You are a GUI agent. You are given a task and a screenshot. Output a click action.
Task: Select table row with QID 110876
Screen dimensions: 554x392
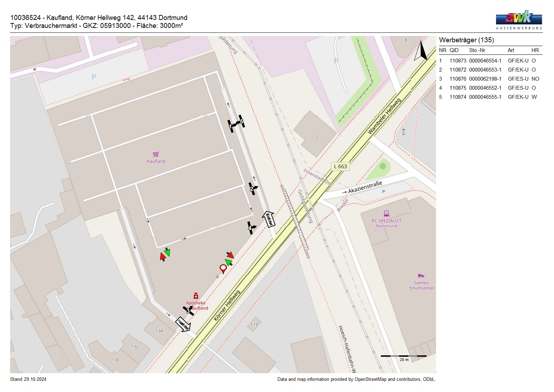pos(489,79)
